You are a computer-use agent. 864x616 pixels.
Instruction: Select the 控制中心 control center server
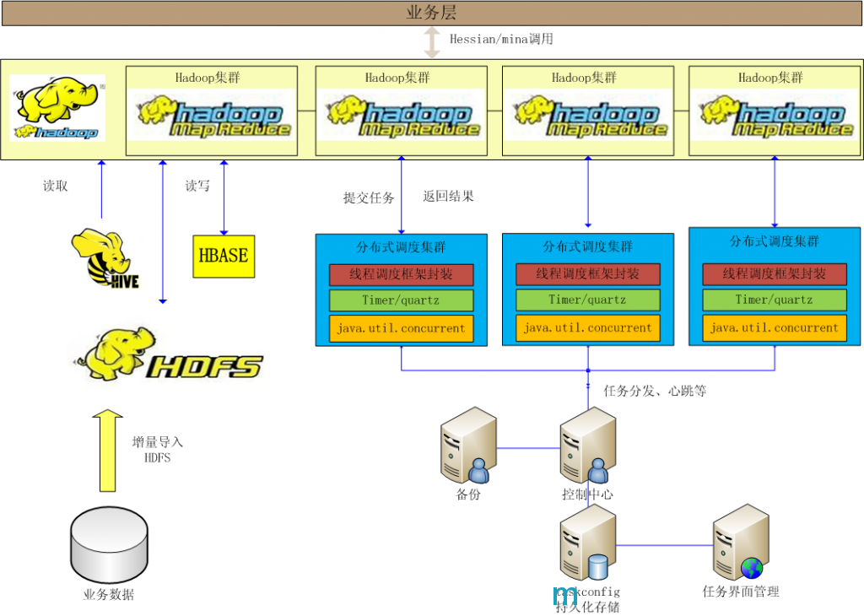587,446
